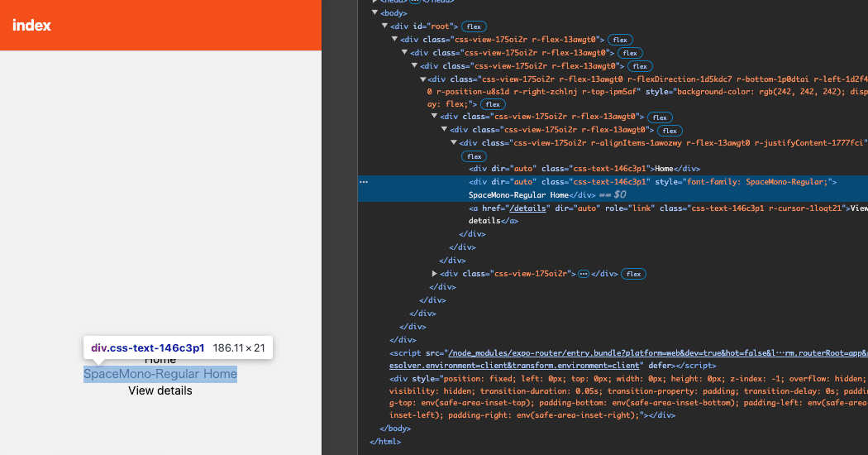
Task: Click style attribute font-family: SpaceMono-Regular
Action: point(744,182)
